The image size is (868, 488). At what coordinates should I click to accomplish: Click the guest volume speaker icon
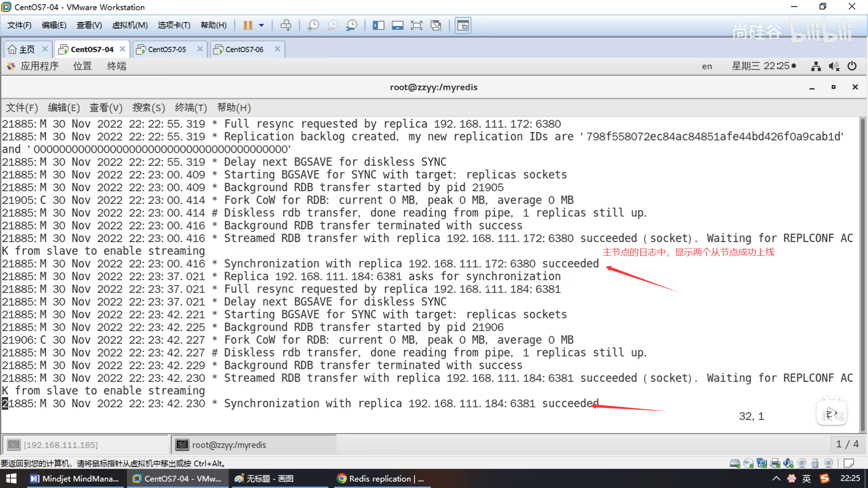(x=834, y=66)
